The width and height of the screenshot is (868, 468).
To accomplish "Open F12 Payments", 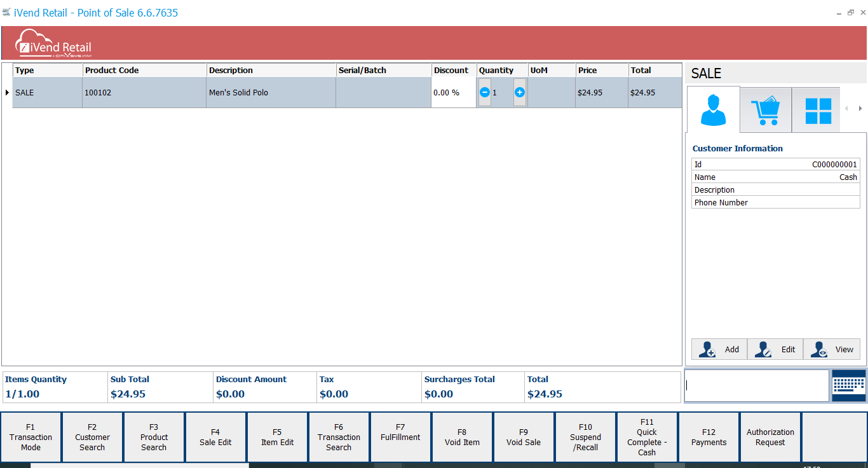I will pyautogui.click(x=709, y=437).
